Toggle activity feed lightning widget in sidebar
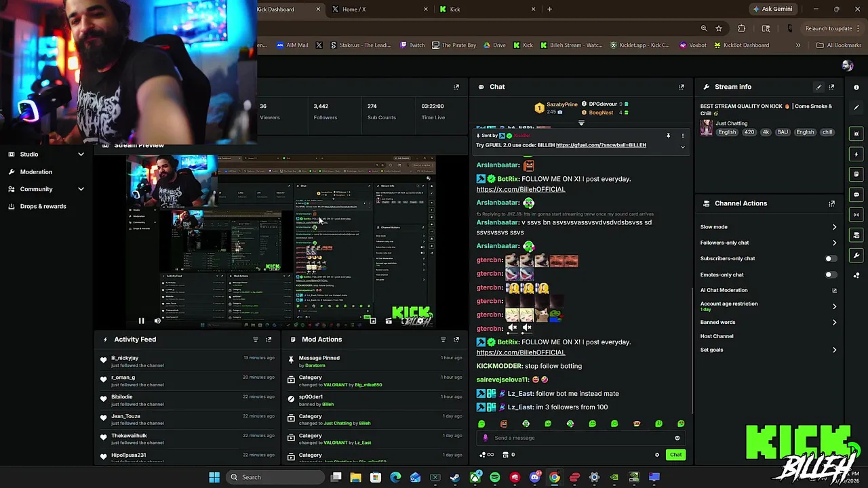 click(856, 154)
